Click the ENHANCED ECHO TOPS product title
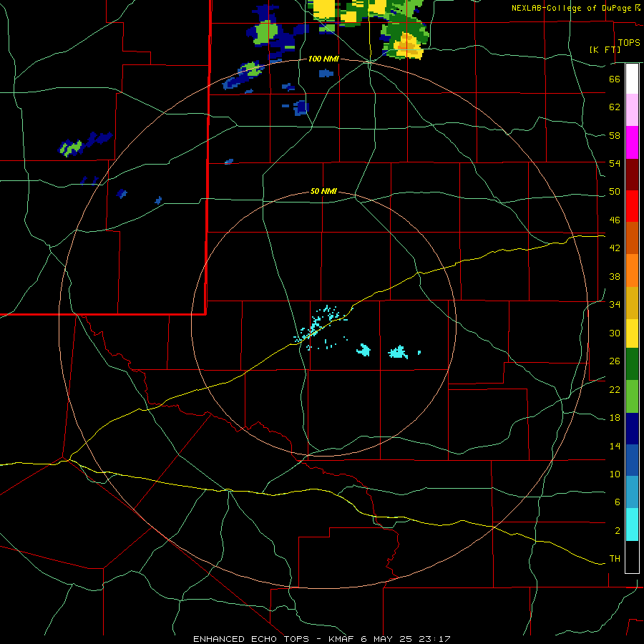644x644 pixels. [251, 639]
